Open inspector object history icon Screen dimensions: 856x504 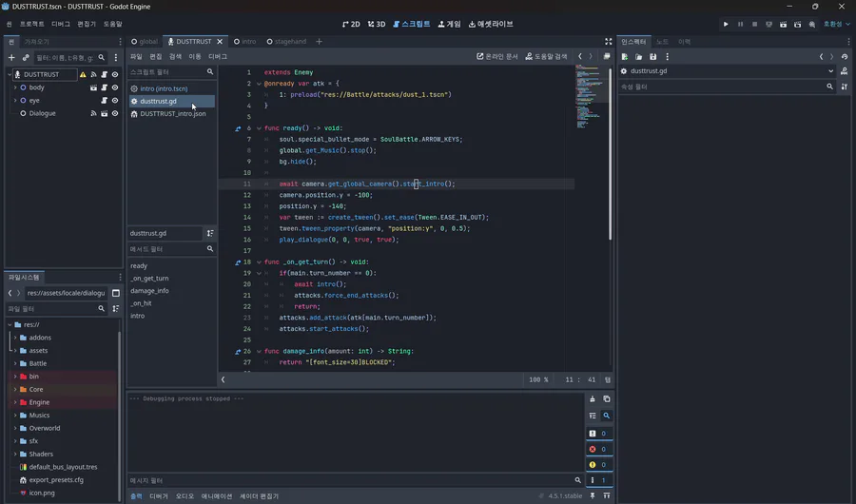pos(845,57)
